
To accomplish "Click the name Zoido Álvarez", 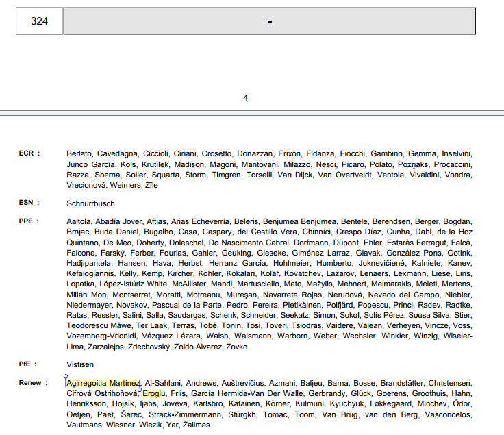I will tap(197, 347).
